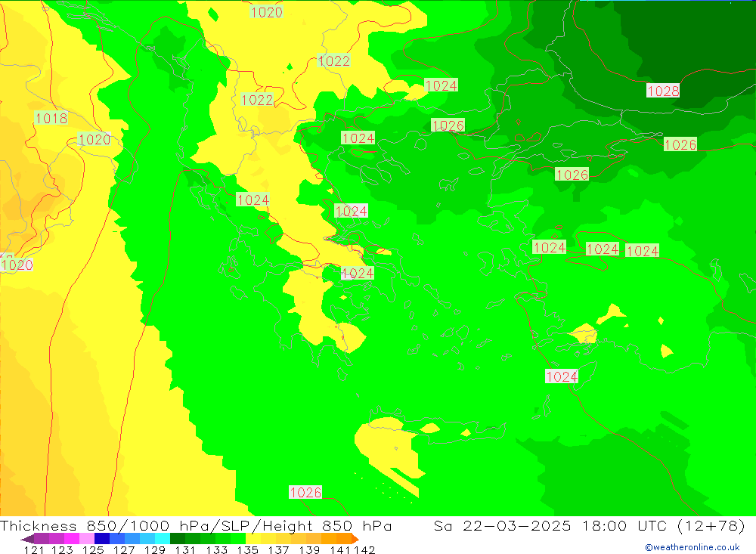
Task: Open the weatheronline.co.uk copyright link
Action: click(x=692, y=547)
